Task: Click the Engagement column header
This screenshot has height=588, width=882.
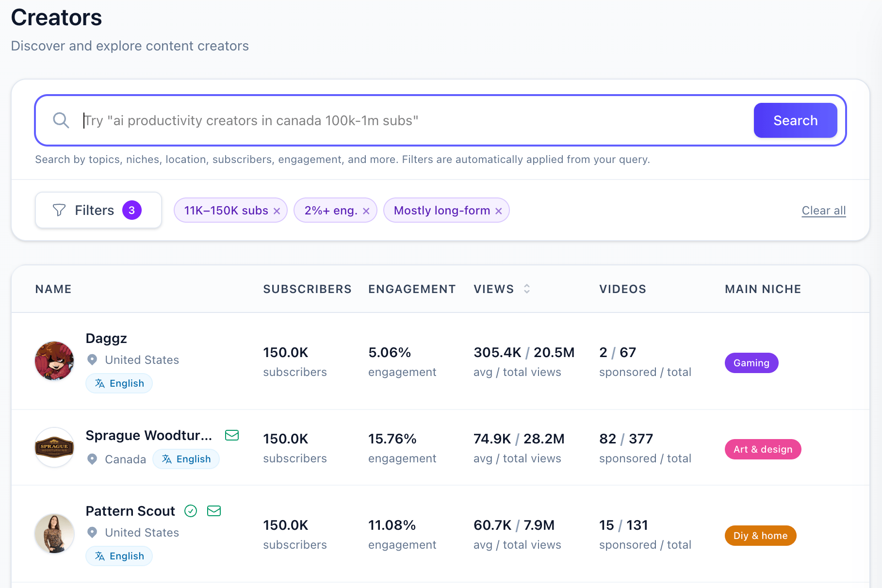Action: tap(412, 289)
